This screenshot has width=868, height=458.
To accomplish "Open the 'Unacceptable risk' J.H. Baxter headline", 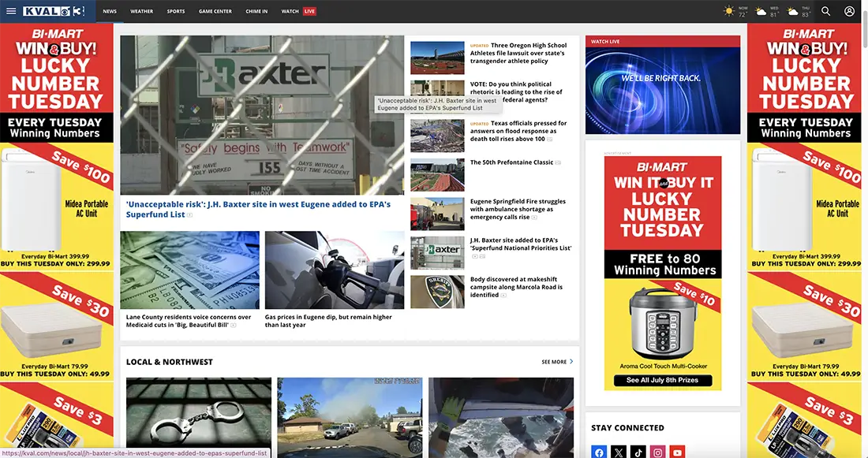I will [258, 209].
